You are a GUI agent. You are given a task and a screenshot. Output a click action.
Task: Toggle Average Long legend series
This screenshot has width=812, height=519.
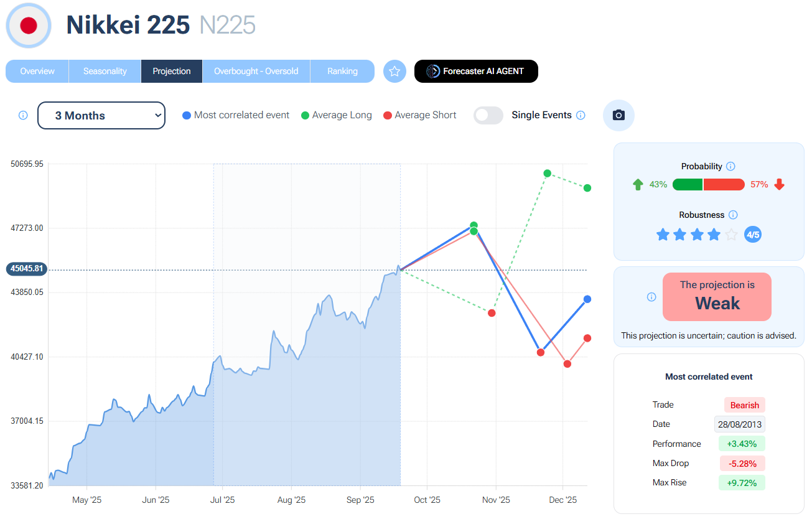pos(336,115)
